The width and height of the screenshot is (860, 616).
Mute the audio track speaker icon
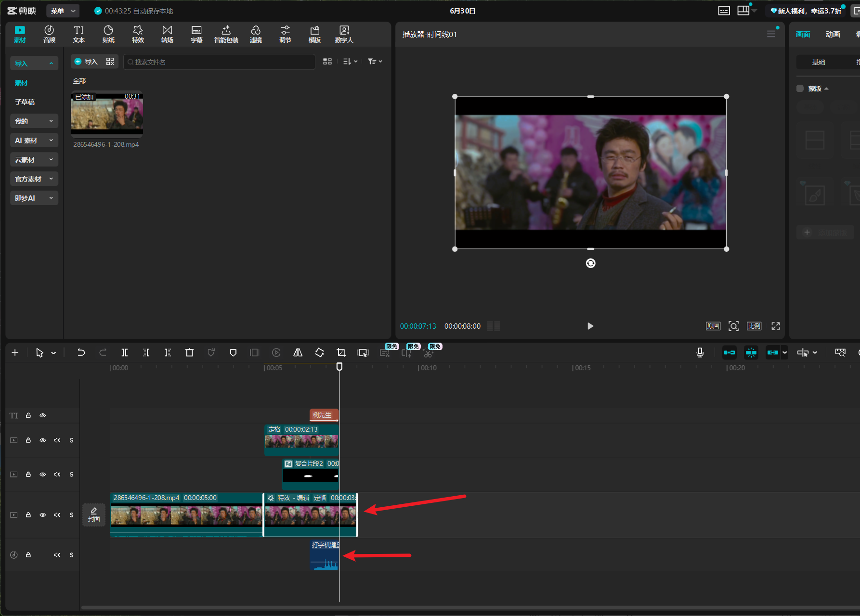[x=57, y=555]
